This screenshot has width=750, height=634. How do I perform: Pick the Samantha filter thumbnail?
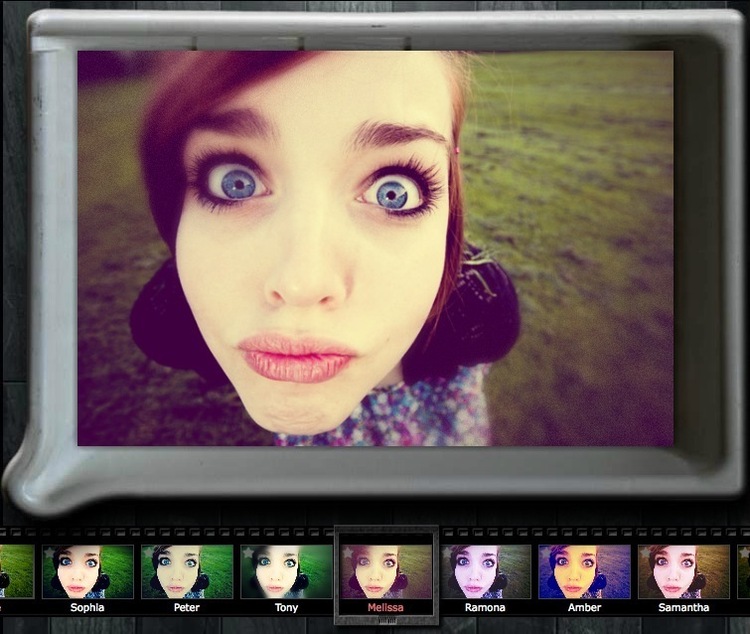684,572
